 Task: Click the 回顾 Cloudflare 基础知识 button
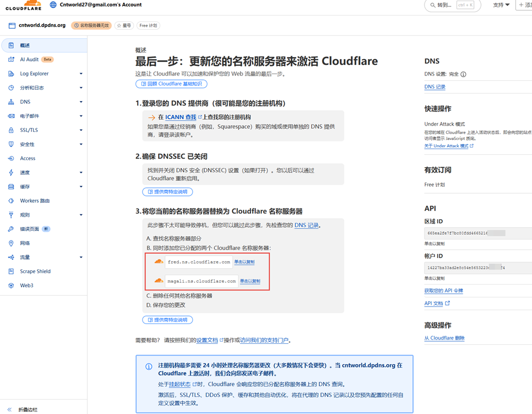click(x=171, y=84)
